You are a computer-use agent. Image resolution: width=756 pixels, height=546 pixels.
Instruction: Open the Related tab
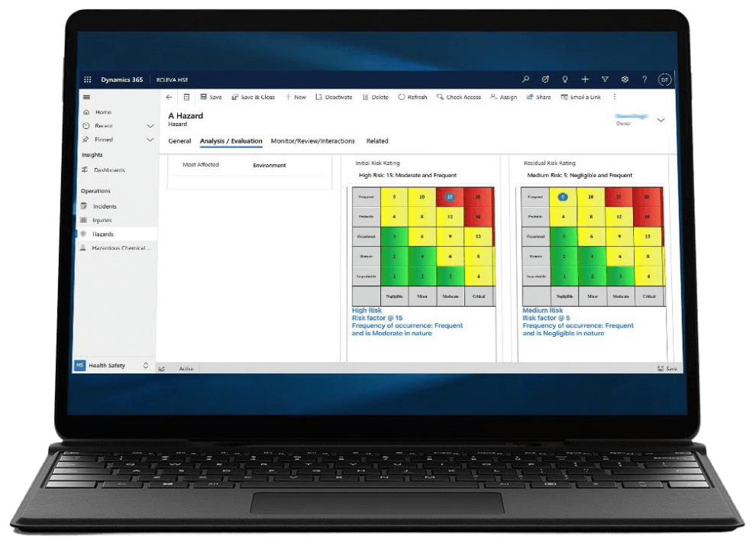(x=377, y=141)
